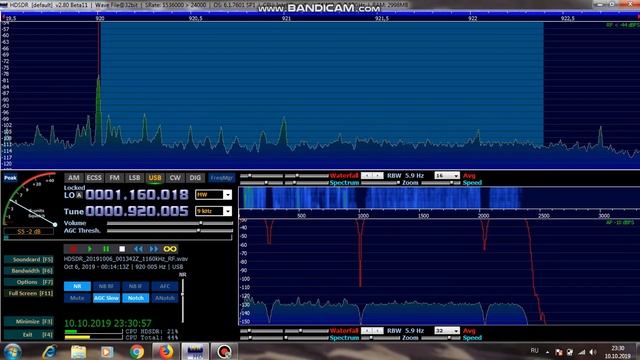
Task: Click upper RBW left step arrow
Action: (367, 176)
